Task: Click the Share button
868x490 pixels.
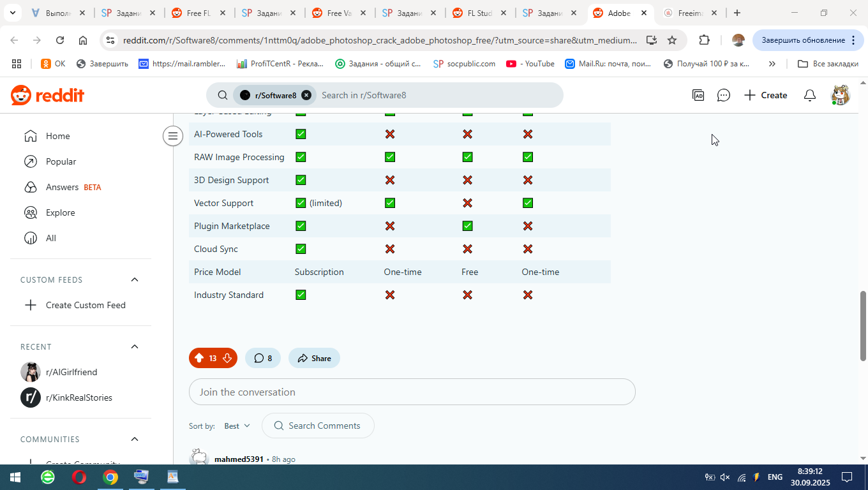Action: point(314,358)
